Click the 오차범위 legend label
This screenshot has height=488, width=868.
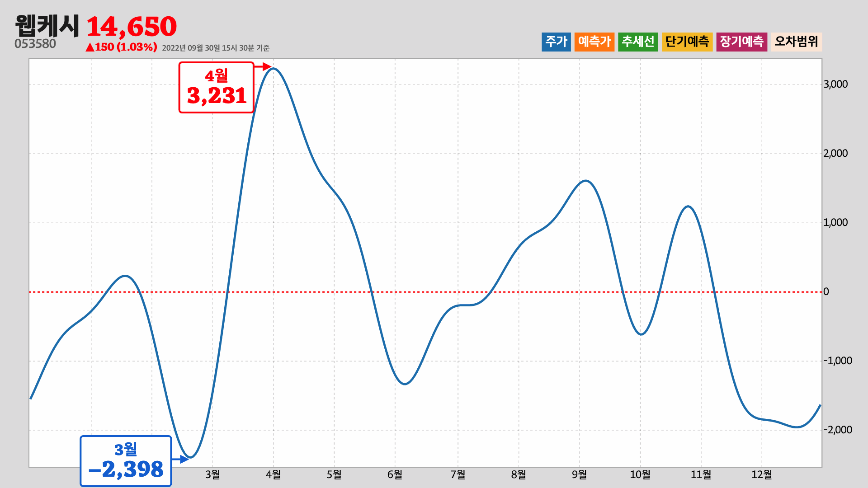click(796, 42)
